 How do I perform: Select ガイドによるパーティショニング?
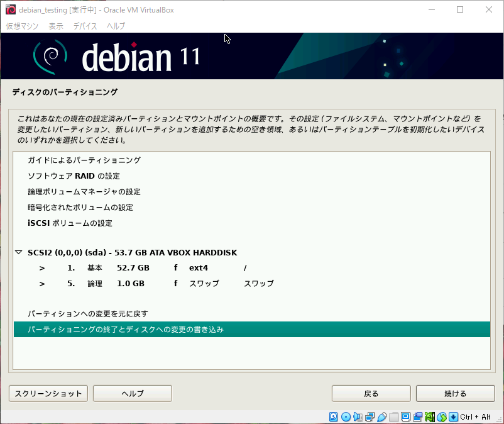pos(252,160)
